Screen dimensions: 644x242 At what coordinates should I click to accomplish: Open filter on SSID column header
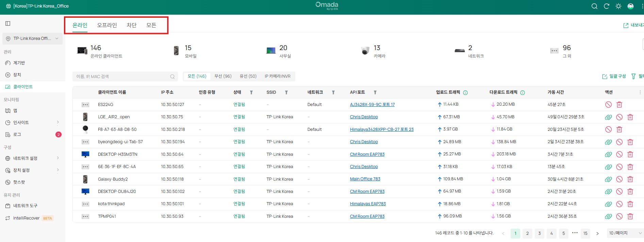pyautogui.click(x=286, y=92)
